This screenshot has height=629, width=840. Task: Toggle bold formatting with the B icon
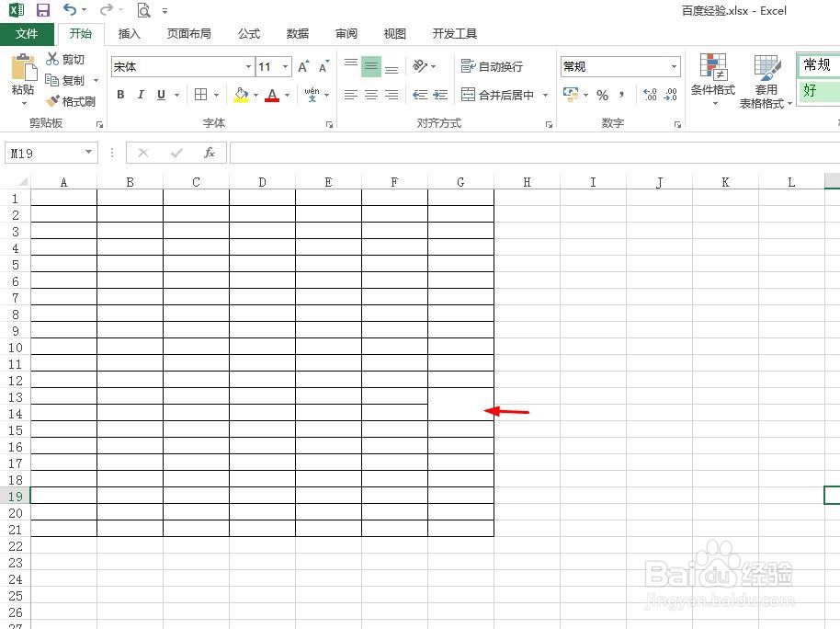(x=119, y=94)
